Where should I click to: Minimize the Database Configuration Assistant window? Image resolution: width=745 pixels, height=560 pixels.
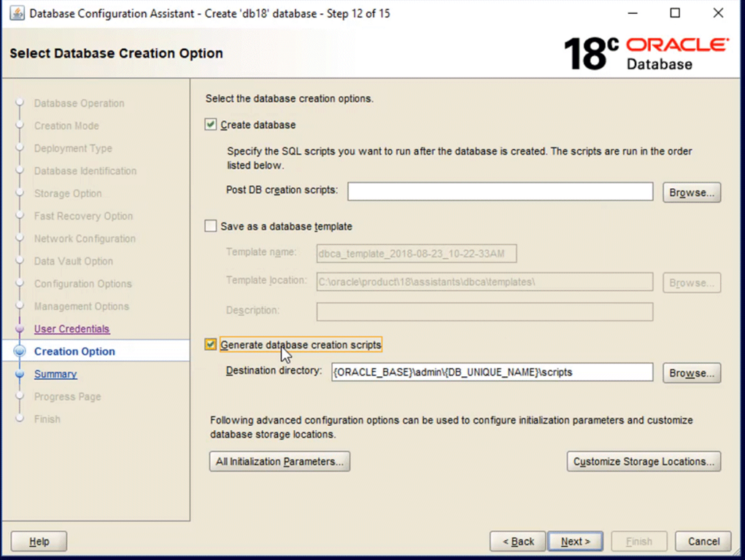coord(632,13)
